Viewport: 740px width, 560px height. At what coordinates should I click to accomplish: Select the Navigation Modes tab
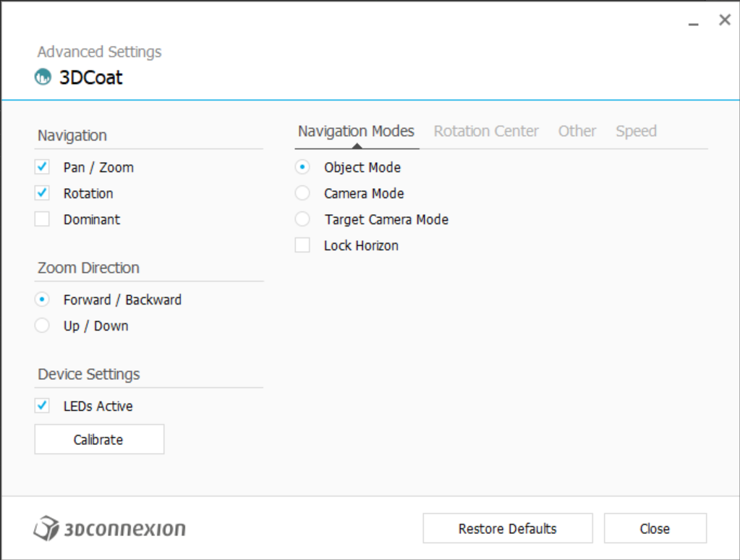coord(357,131)
